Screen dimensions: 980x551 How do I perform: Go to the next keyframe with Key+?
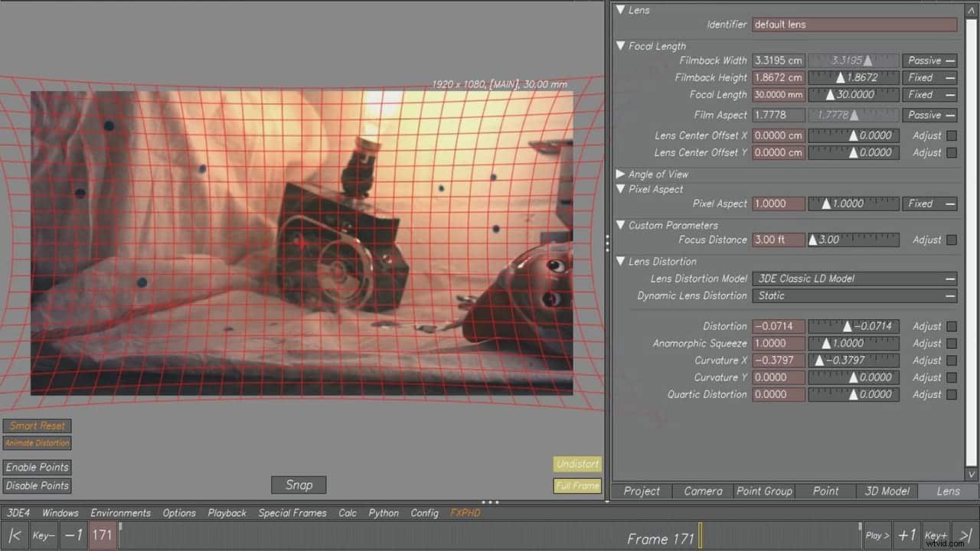pyautogui.click(x=936, y=535)
